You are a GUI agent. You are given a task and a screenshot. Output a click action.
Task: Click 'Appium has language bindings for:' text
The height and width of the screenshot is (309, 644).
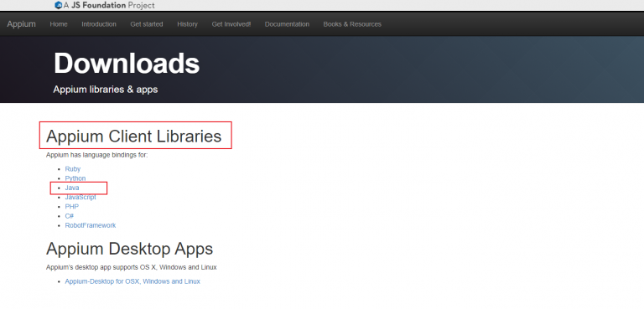(97, 155)
